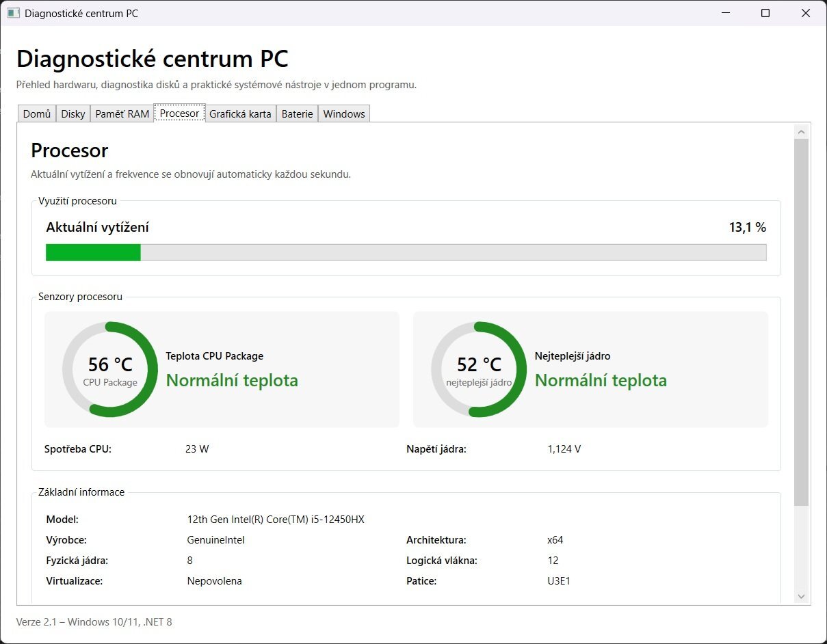Select the Teplota CPU Package label
The image size is (827, 644).
click(215, 356)
